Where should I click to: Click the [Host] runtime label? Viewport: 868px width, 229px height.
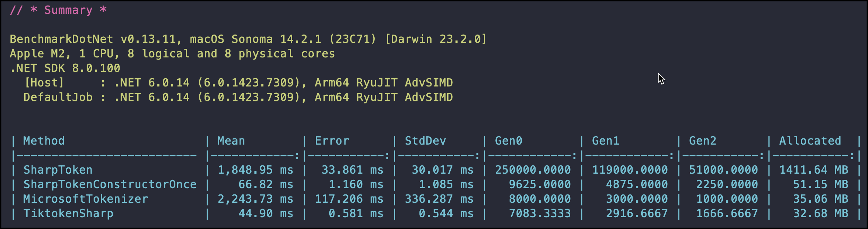44,83
